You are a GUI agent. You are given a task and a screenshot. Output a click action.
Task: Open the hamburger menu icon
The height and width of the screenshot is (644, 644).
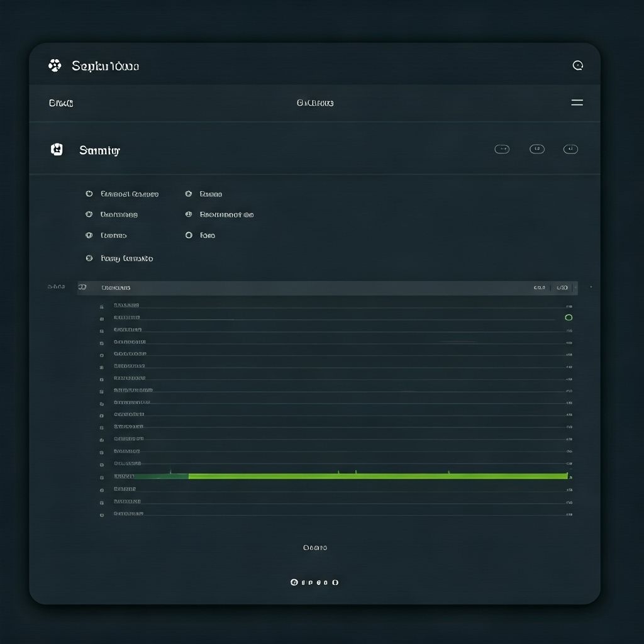pos(577,103)
